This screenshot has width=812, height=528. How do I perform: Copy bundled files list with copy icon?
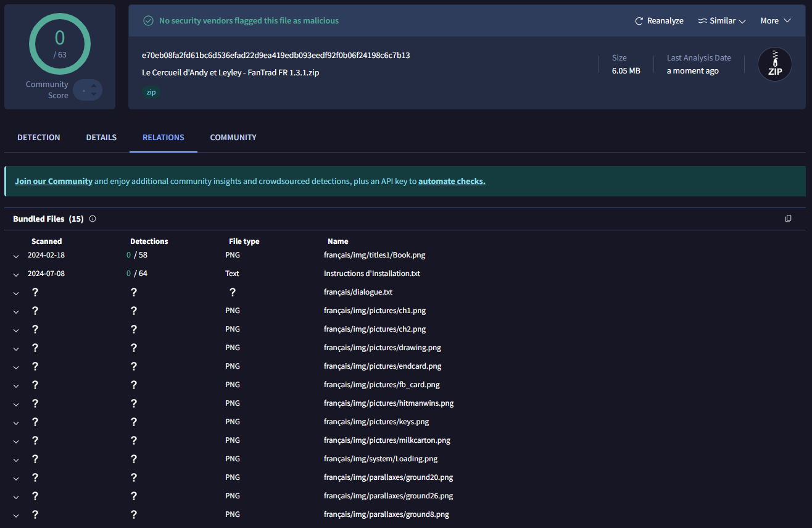[x=788, y=219]
